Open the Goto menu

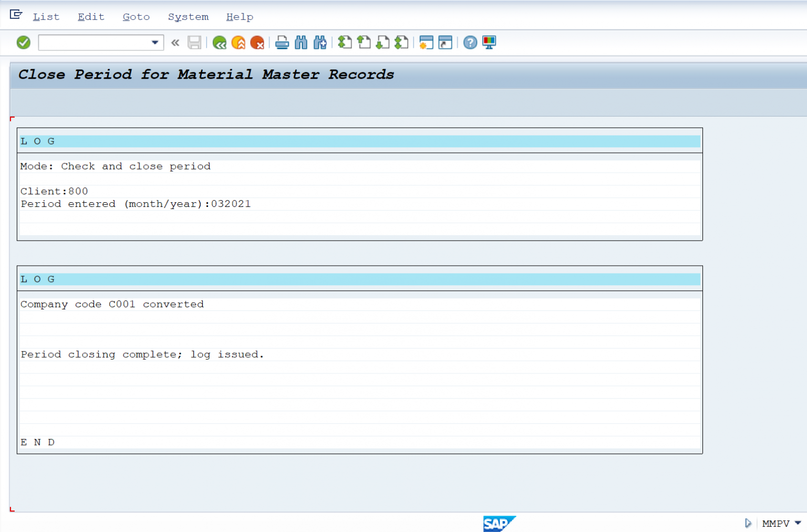[x=136, y=16]
